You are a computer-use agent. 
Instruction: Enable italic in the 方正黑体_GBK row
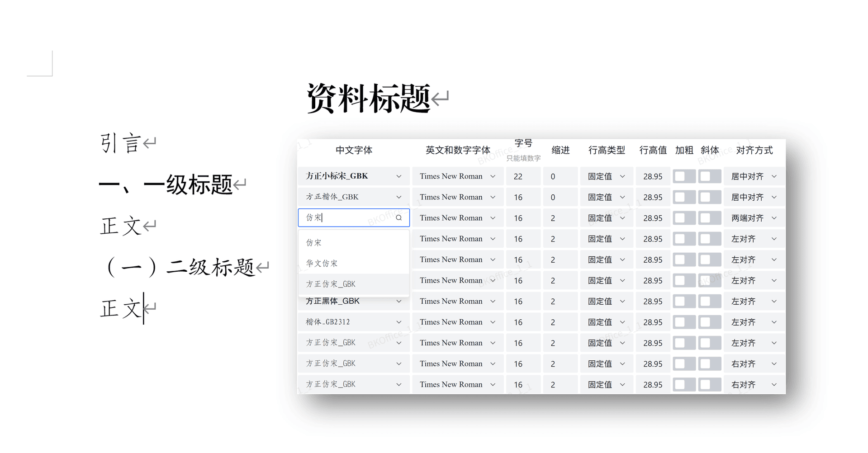[x=709, y=302]
